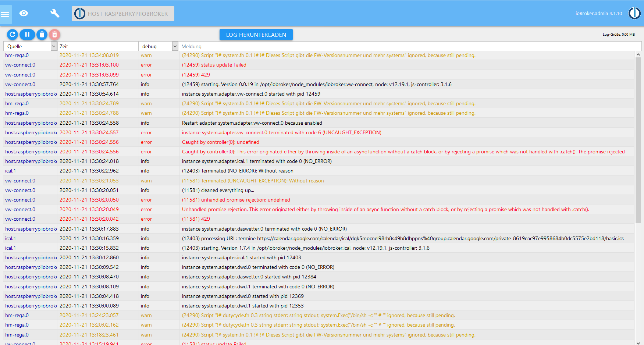Open the wrench system settings icon
644x345 pixels.
pos(55,14)
